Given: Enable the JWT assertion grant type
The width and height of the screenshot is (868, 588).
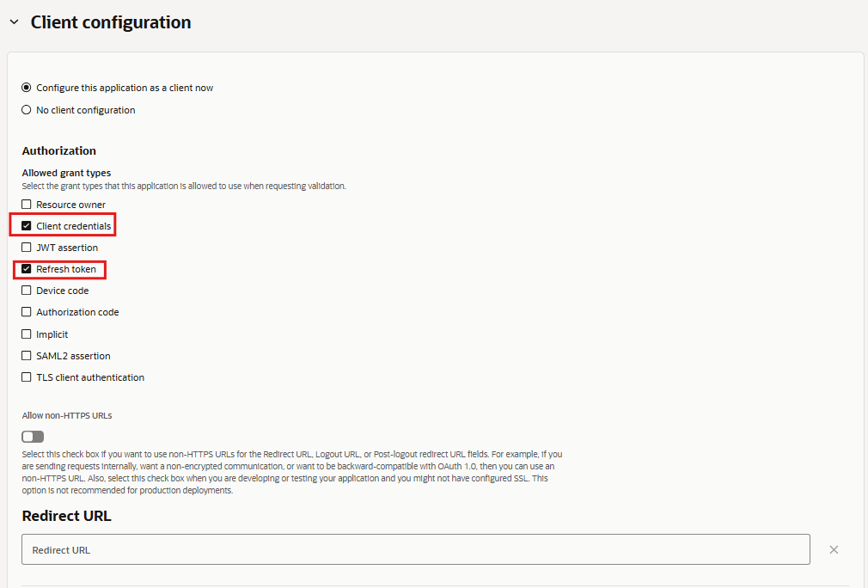Looking at the screenshot, I should point(27,248).
